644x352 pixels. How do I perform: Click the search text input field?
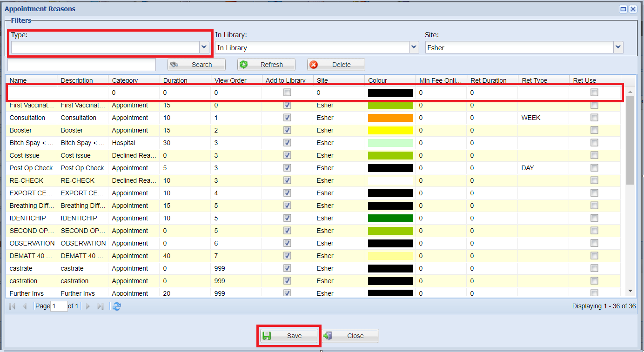click(81, 65)
